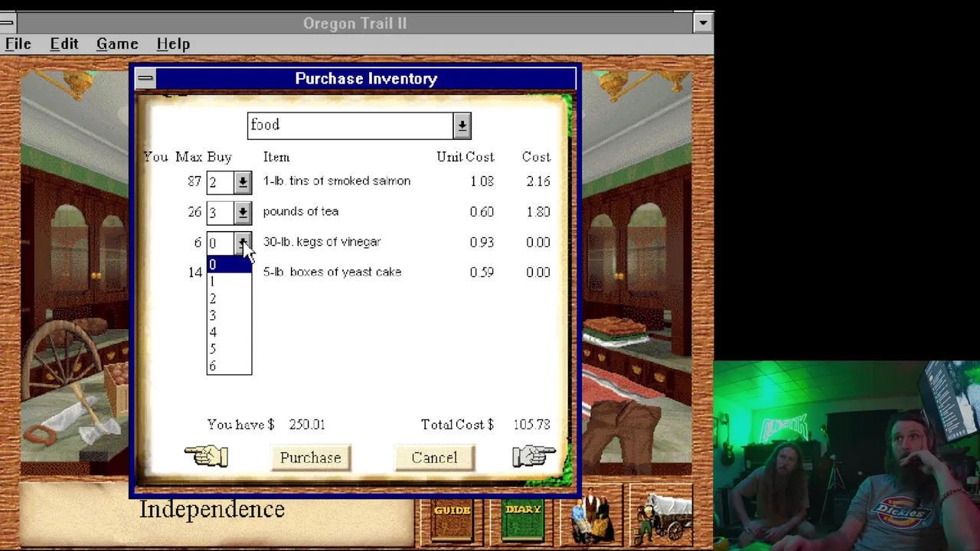Click the Cancel button
The width and height of the screenshot is (980, 551).
point(434,458)
